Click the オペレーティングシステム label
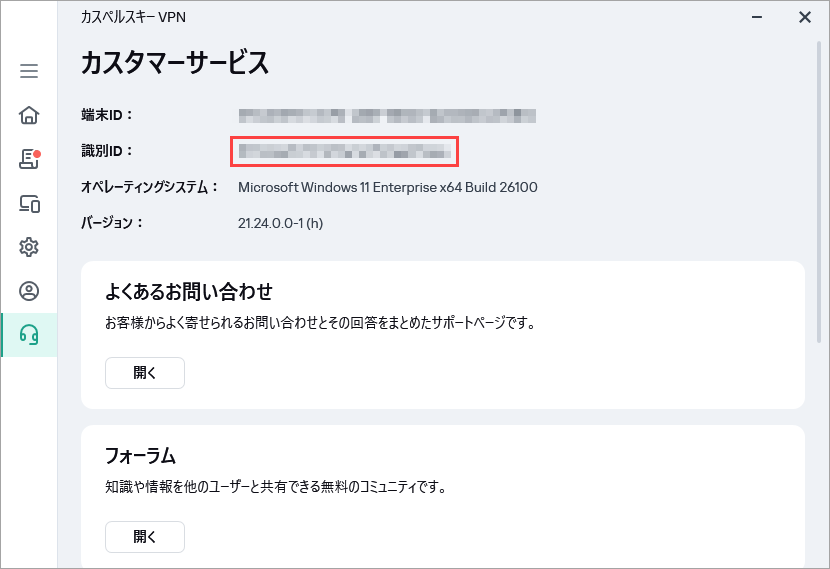This screenshot has width=830, height=569. click(149, 187)
